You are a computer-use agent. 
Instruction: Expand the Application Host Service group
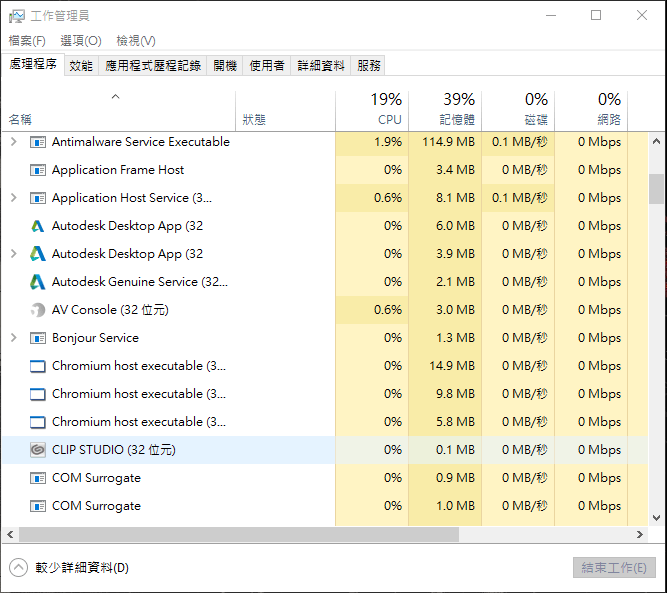[13, 198]
